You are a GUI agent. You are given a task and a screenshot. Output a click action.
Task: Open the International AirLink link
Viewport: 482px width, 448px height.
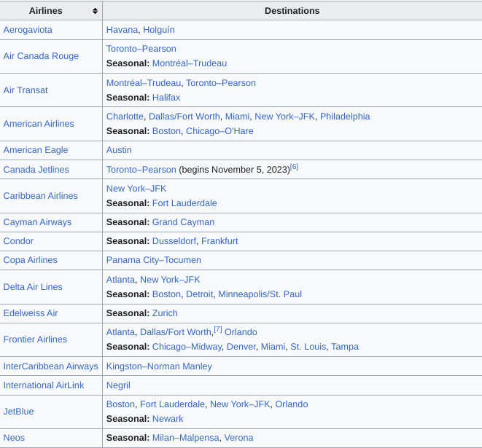point(44,385)
